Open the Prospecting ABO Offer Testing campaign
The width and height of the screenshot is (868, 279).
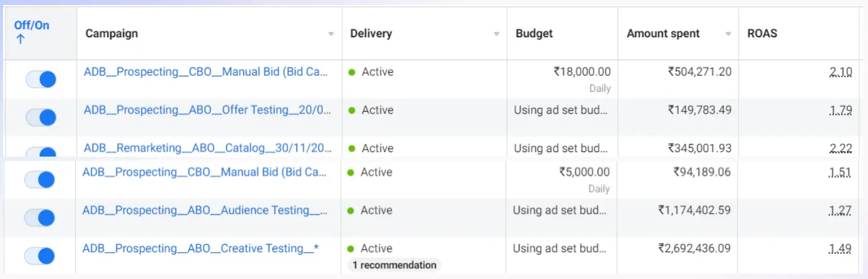point(207,110)
